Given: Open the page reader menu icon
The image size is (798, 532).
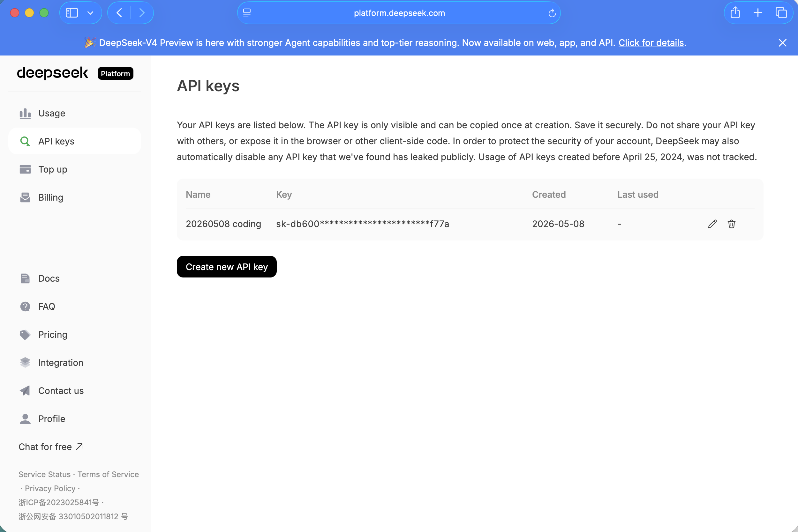Looking at the screenshot, I should point(247,13).
